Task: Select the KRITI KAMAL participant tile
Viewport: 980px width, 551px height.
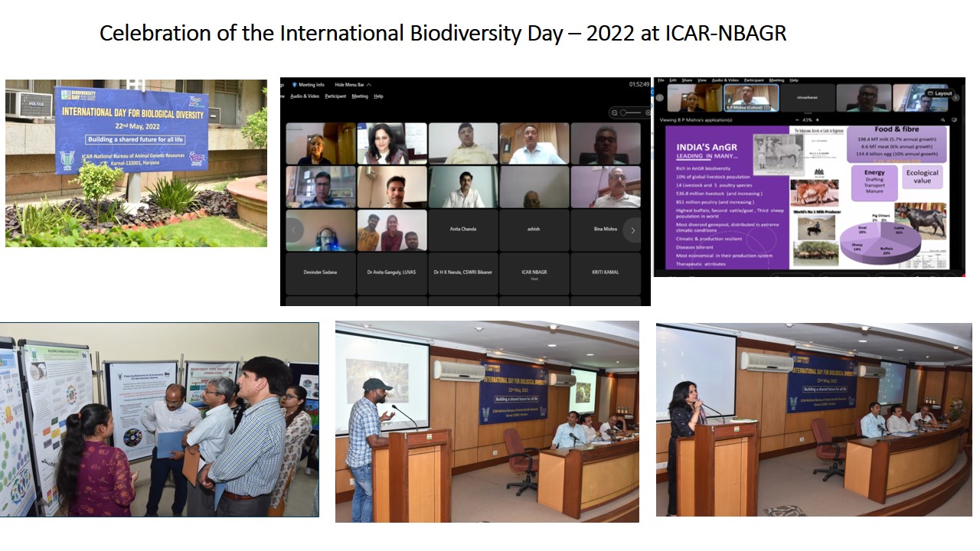Action: pos(605,273)
